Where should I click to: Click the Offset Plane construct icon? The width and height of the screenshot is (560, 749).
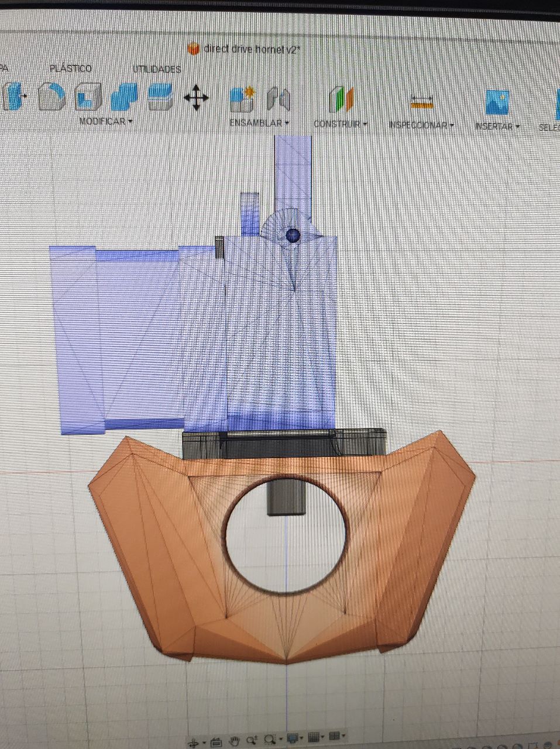click(341, 99)
